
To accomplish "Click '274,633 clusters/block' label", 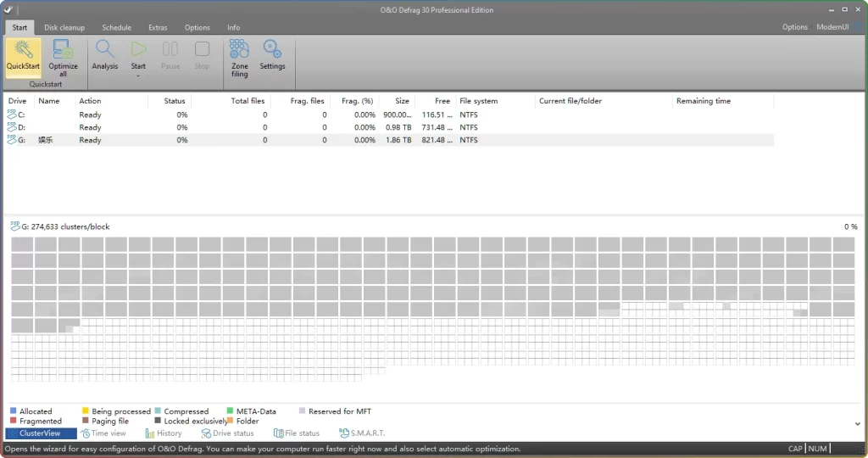I will click(70, 226).
